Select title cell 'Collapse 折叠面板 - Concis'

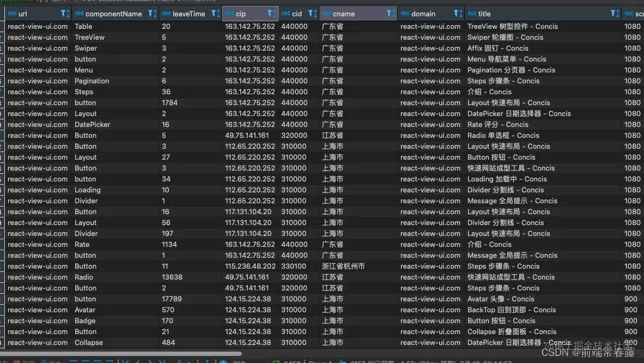[x=543, y=331]
